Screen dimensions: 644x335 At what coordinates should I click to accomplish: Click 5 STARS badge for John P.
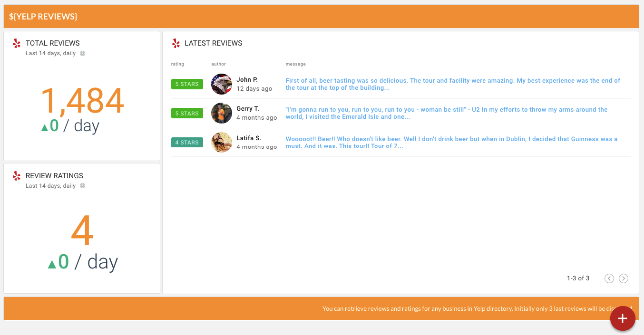[187, 84]
